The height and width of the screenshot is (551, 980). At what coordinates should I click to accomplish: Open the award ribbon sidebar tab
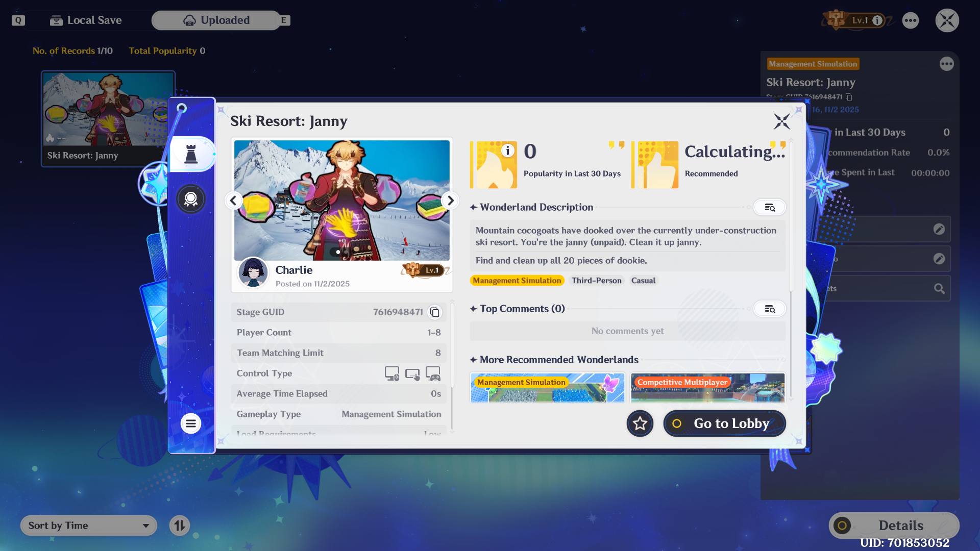point(191,199)
